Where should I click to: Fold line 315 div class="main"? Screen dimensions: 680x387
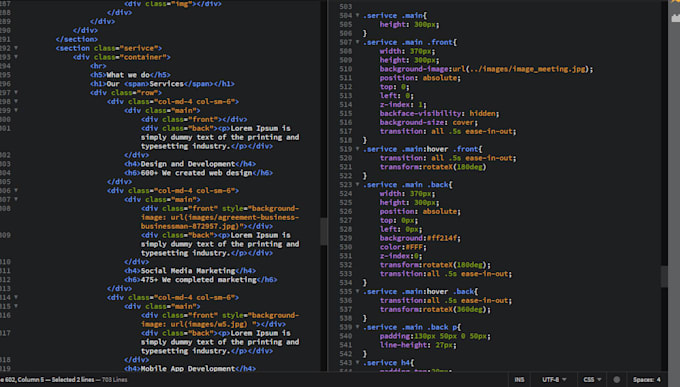(x=16, y=306)
